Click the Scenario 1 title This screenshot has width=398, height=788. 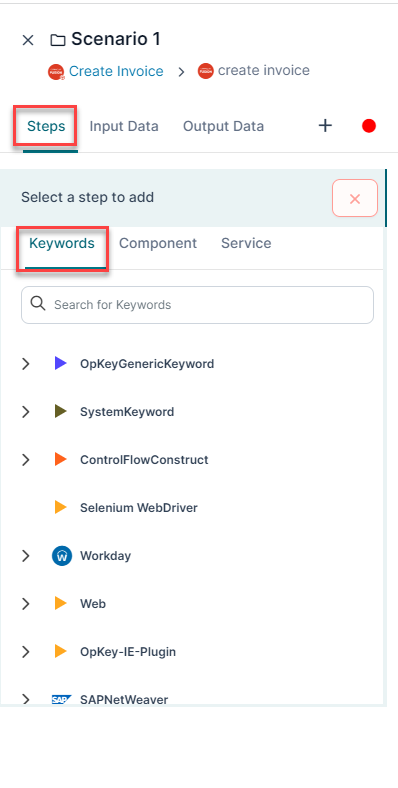116,39
